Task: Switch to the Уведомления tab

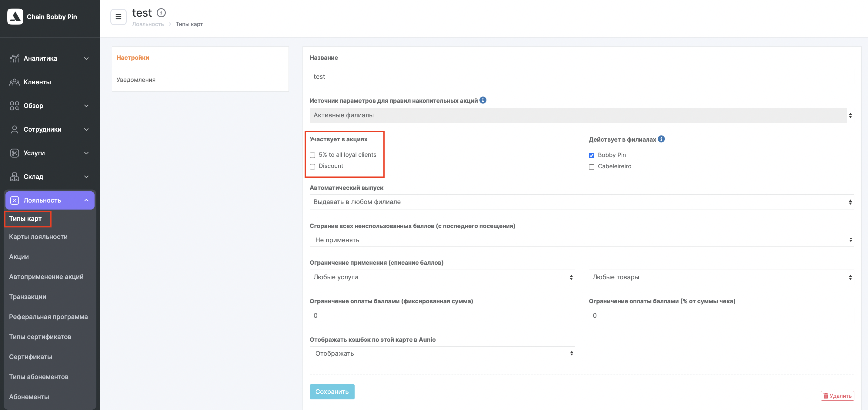Action: 136,80
